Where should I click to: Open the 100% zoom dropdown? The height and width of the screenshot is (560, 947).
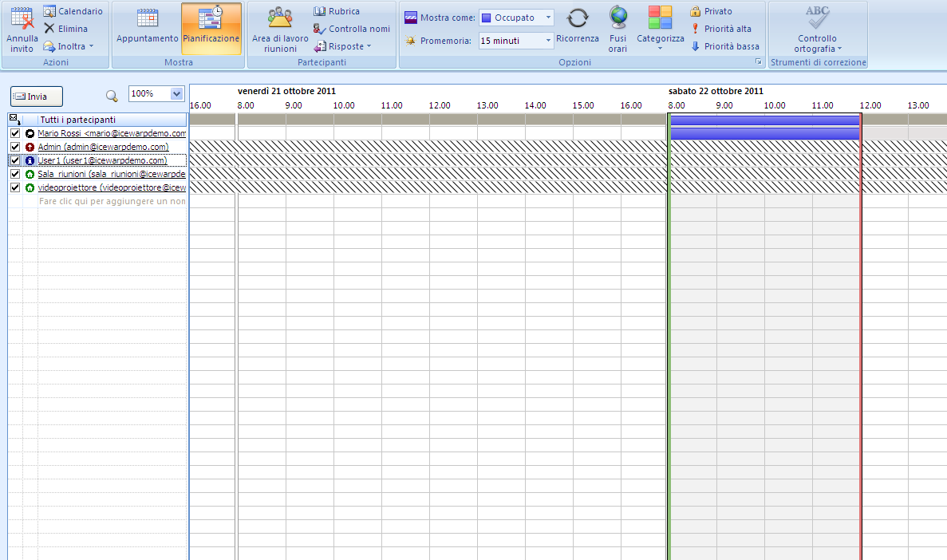coord(176,93)
